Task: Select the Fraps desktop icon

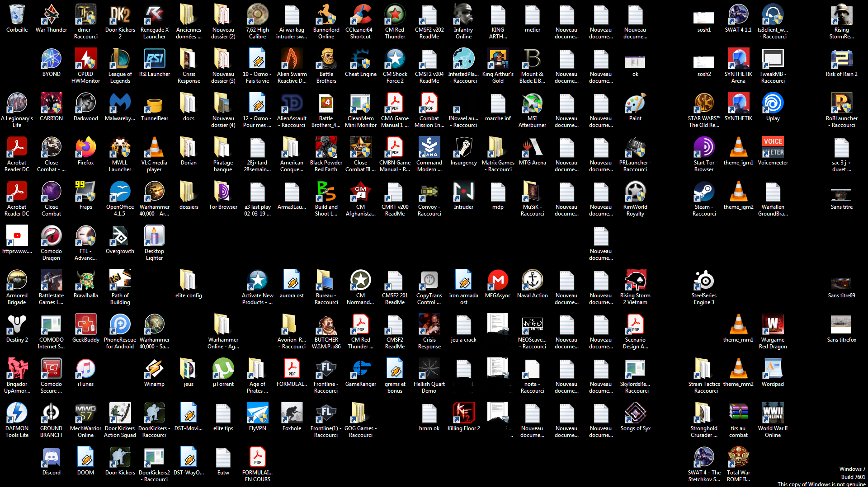Action: click(x=85, y=195)
